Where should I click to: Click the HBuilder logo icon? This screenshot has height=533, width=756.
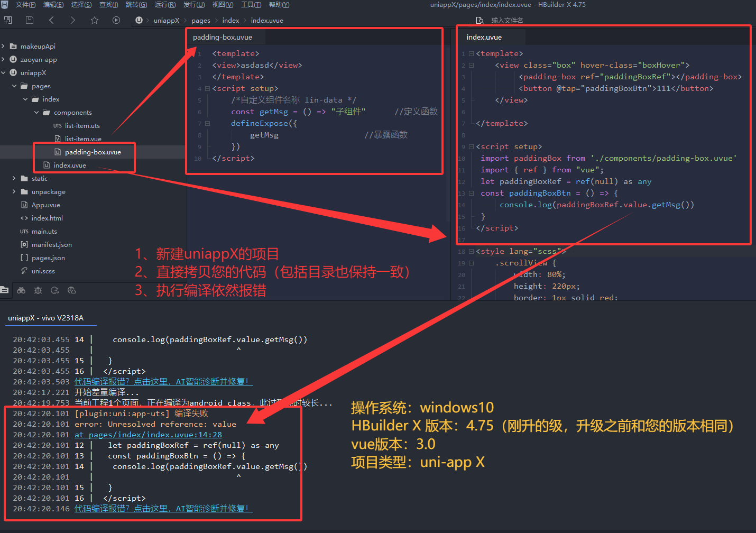point(5,5)
